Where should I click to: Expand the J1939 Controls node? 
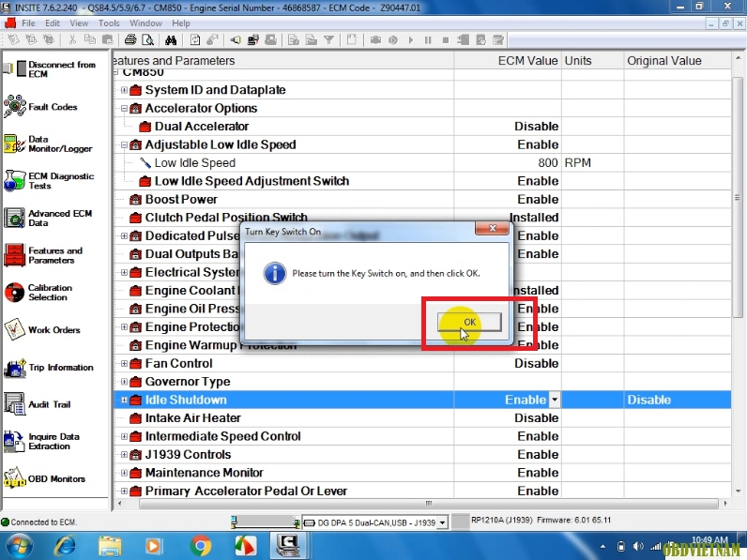[x=125, y=455]
